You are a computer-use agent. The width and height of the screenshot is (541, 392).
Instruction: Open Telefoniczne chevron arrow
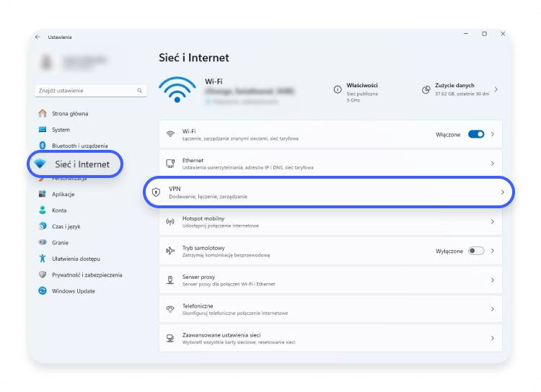pyautogui.click(x=493, y=309)
